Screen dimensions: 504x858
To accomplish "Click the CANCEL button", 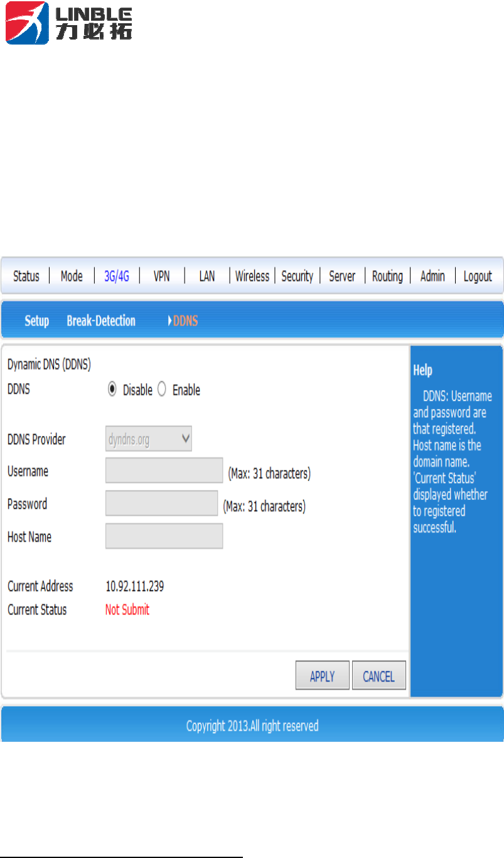I will pyautogui.click(x=379, y=676).
